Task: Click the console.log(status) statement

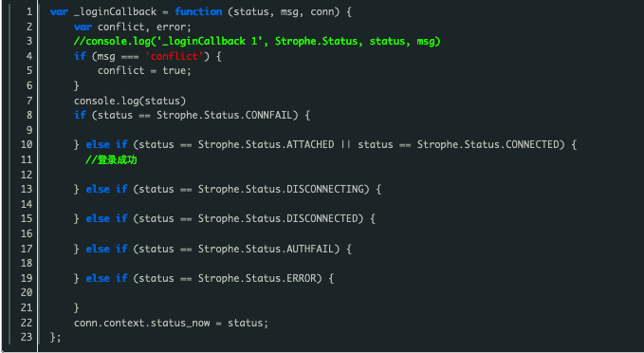Action: point(130,101)
